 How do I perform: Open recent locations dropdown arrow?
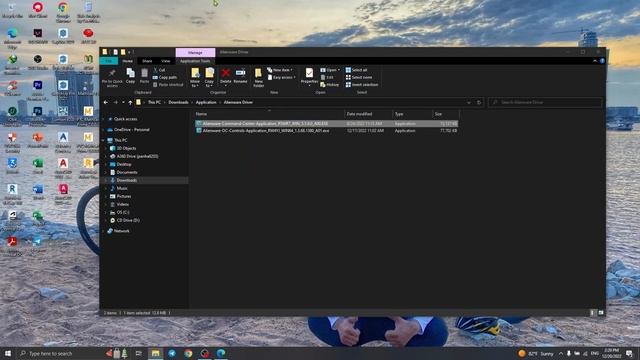(123, 102)
